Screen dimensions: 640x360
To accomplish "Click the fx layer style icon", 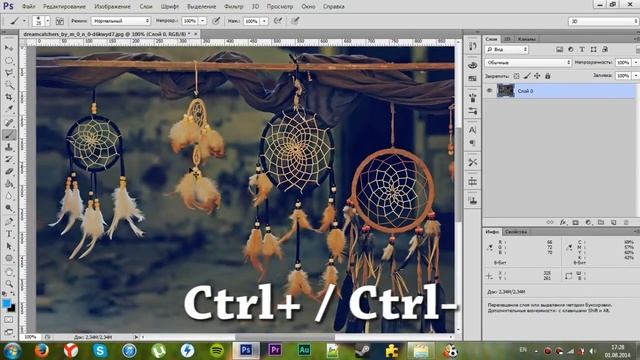I will point(563,222).
